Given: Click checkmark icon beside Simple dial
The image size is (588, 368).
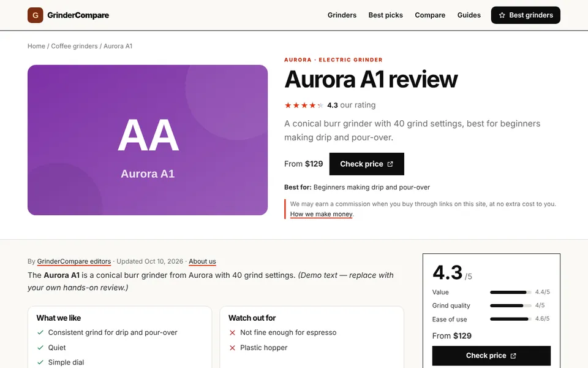Looking at the screenshot, I should [x=40, y=362].
